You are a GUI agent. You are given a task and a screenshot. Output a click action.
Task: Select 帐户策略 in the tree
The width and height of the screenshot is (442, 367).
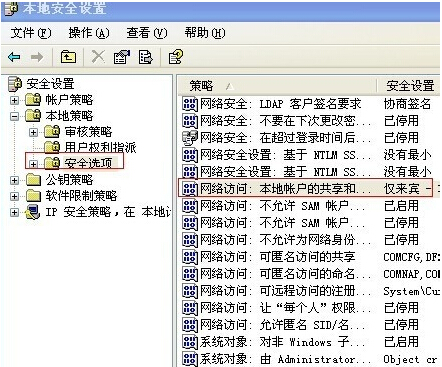click(69, 100)
